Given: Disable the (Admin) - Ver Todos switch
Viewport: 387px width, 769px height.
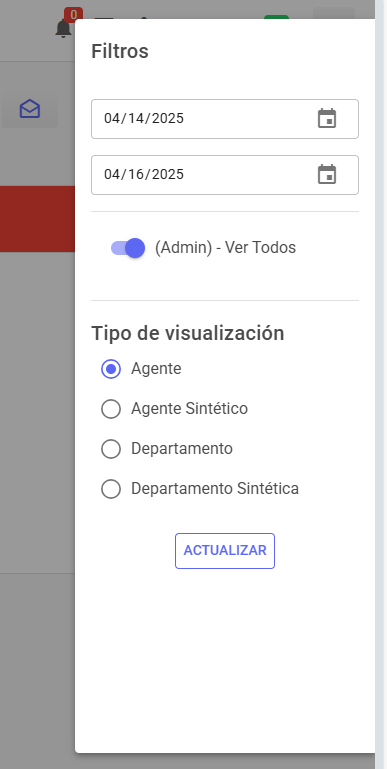Looking at the screenshot, I should (128, 248).
